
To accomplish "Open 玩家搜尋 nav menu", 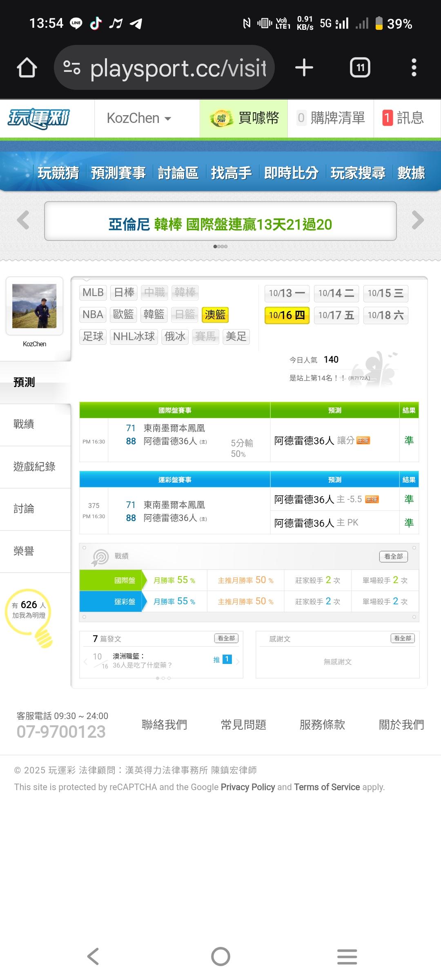I will pyautogui.click(x=358, y=173).
